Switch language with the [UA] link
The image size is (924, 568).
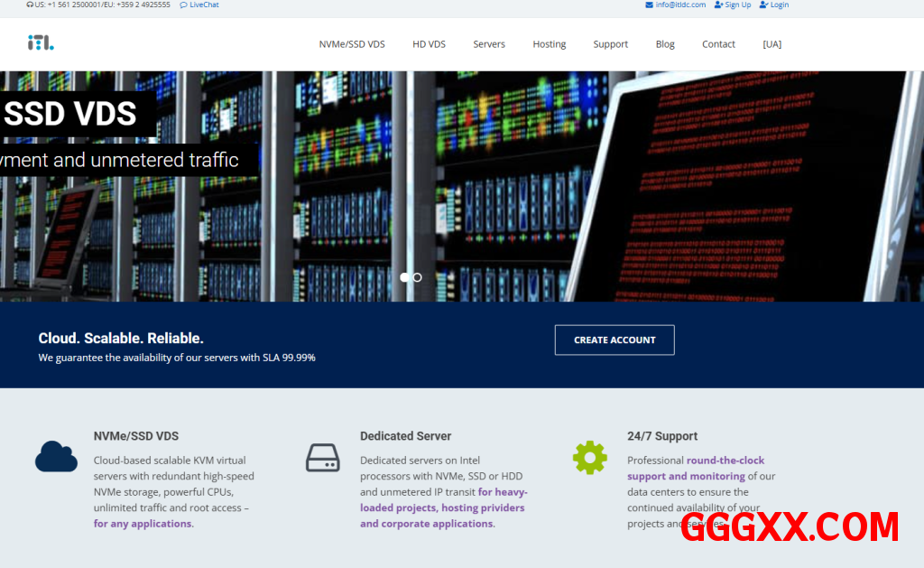point(772,44)
